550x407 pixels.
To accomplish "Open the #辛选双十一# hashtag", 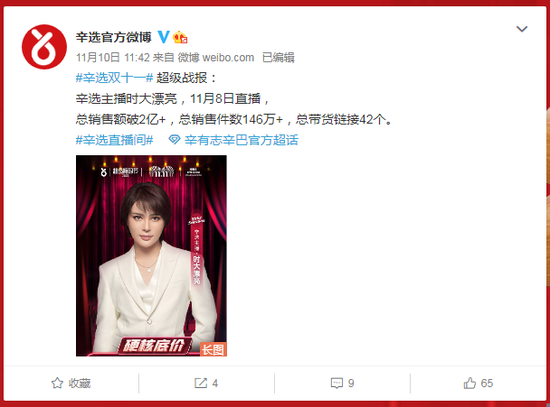I will [114, 78].
